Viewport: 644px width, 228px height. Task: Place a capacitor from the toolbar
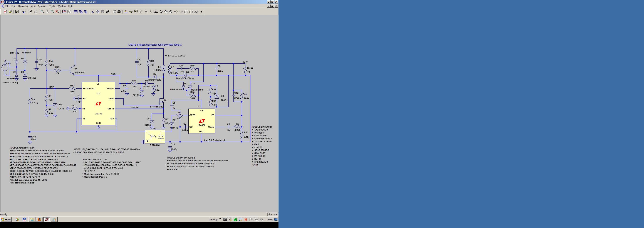[x=146, y=12]
